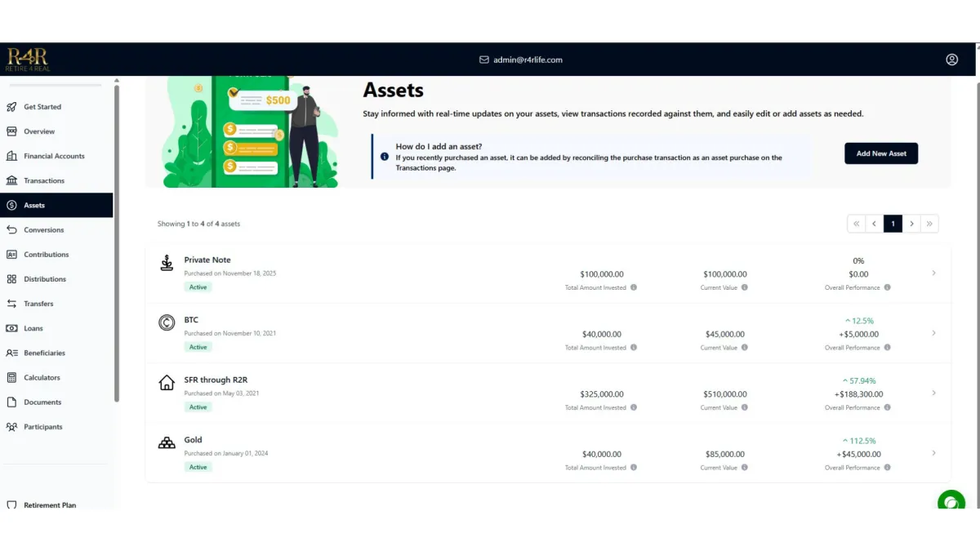Click 'Purchased on November 10, 2021' text
The height and width of the screenshot is (551, 980).
tap(230, 333)
